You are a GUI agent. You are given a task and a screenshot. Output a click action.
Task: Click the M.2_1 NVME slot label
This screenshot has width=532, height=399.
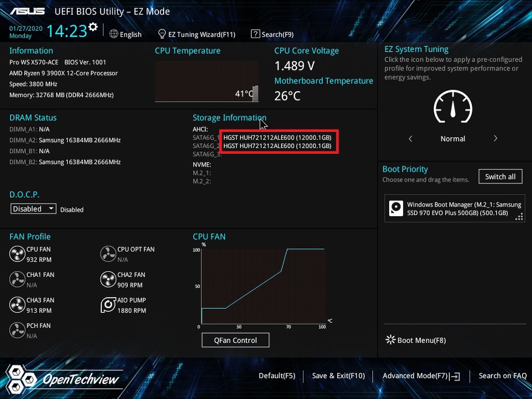click(202, 173)
